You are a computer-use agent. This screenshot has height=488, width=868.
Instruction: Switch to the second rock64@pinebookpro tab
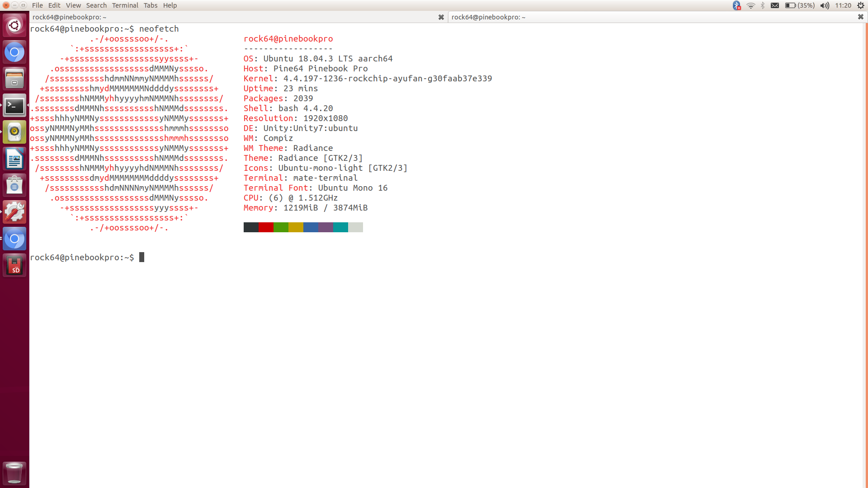click(x=488, y=17)
